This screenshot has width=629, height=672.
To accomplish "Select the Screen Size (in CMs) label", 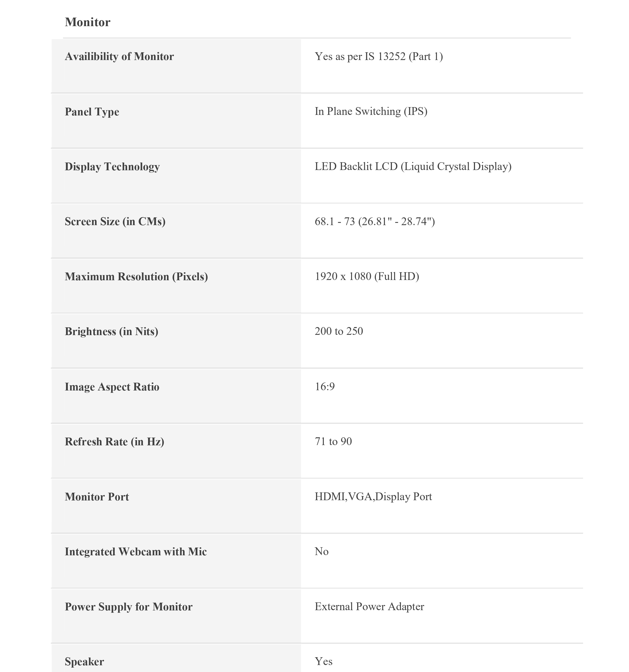I will [x=115, y=221].
